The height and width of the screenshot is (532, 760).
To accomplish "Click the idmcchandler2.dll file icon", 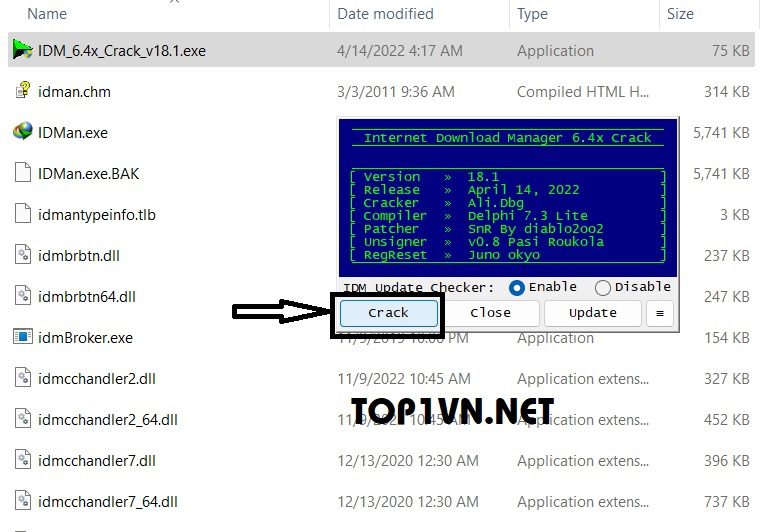I will tap(23, 378).
